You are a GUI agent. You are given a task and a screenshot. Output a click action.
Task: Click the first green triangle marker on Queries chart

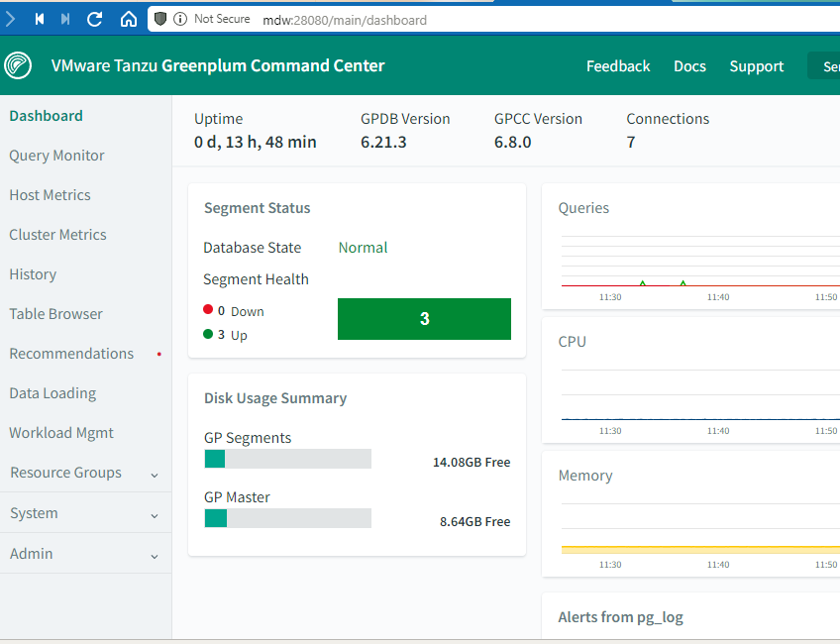tap(643, 283)
